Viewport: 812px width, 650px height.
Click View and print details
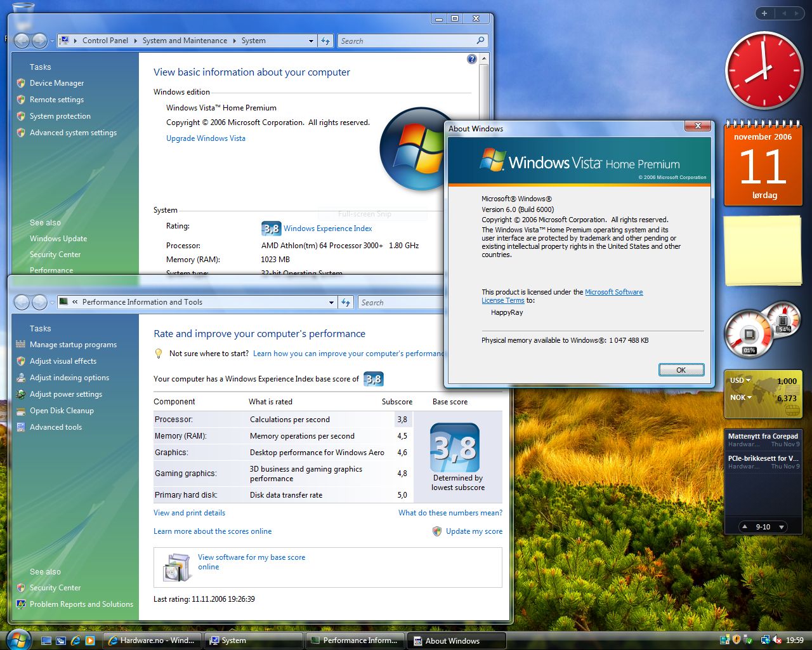tap(189, 513)
